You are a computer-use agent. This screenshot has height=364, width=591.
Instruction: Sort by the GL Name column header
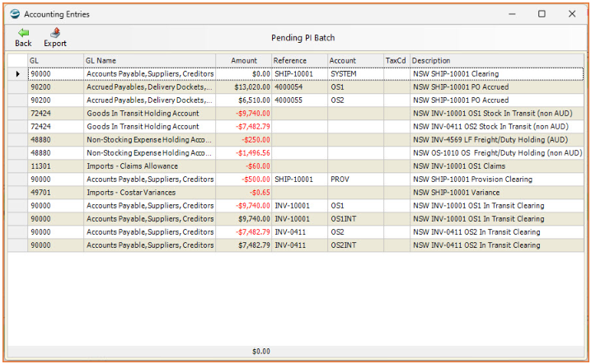click(150, 61)
